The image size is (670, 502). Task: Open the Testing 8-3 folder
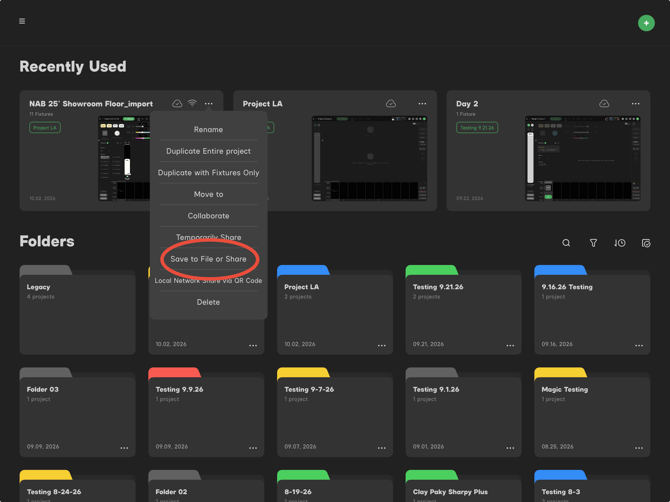coord(592,486)
